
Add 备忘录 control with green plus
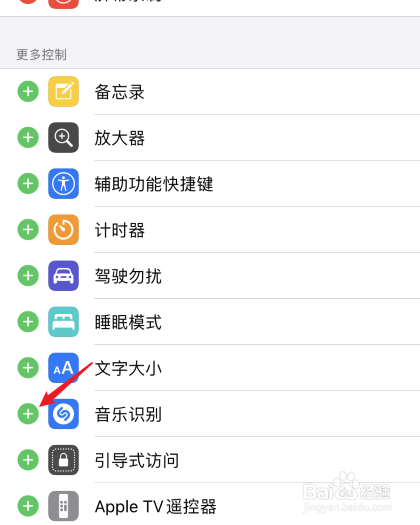click(28, 91)
